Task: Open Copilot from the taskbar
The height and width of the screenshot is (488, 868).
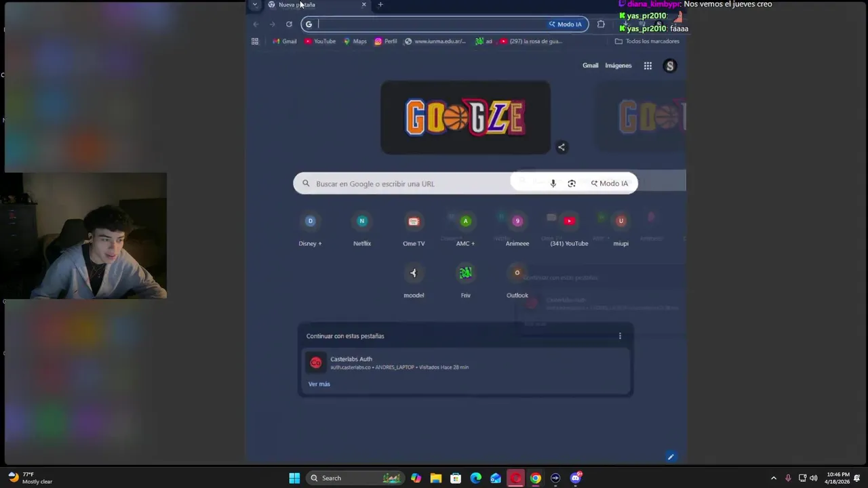Action: point(416,479)
